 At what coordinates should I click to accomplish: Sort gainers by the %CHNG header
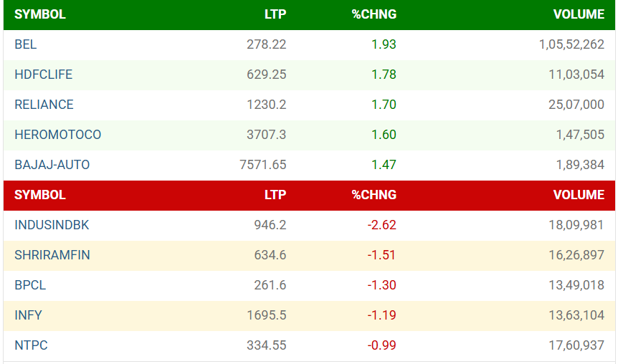374,14
